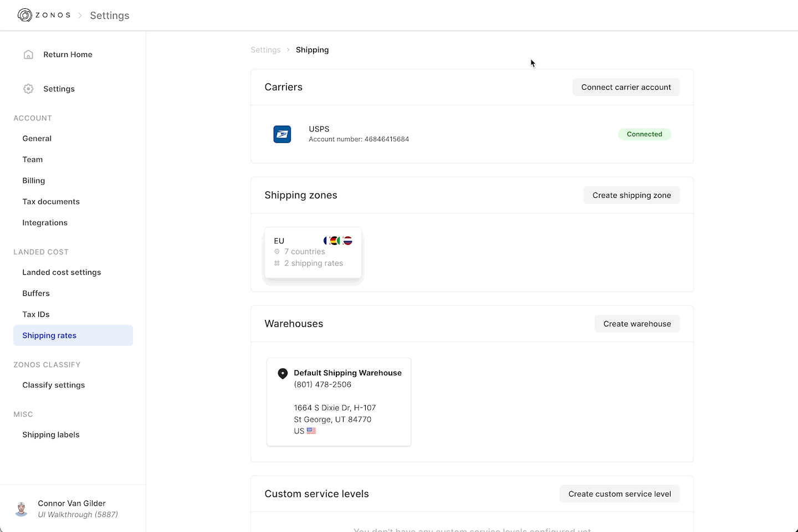Screen dimensions: 798x532
Task: Open the EU shipping zone card
Action: [x=313, y=253]
